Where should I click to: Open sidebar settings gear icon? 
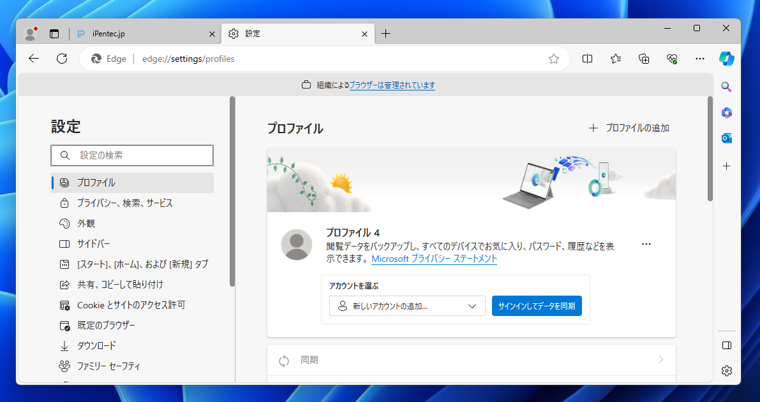pos(726,371)
